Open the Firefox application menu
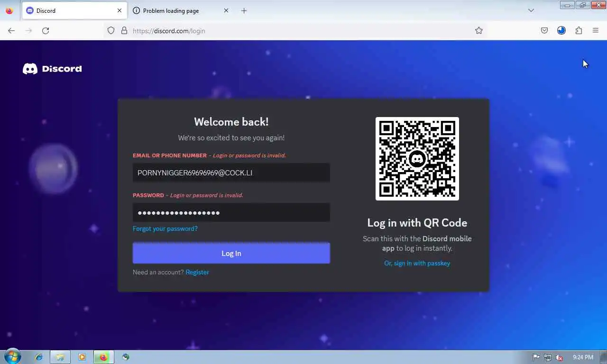Image resolution: width=607 pixels, height=364 pixels. click(x=596, y=31)
